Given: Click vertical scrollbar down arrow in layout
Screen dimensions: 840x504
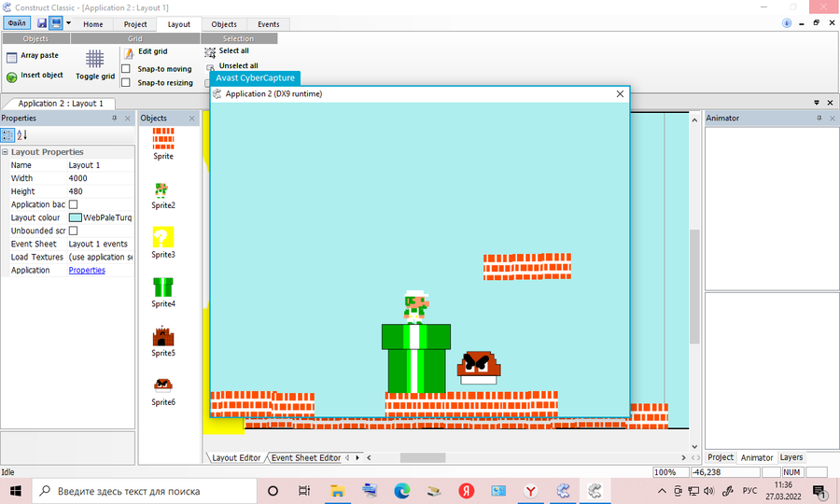Looking at the screenshot, I should pos(694,446).
